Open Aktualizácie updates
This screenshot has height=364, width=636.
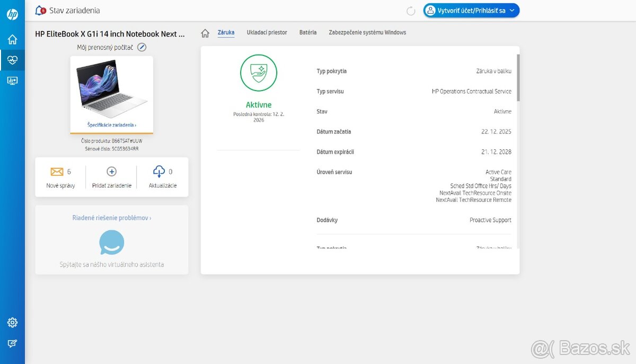[163, 177]
